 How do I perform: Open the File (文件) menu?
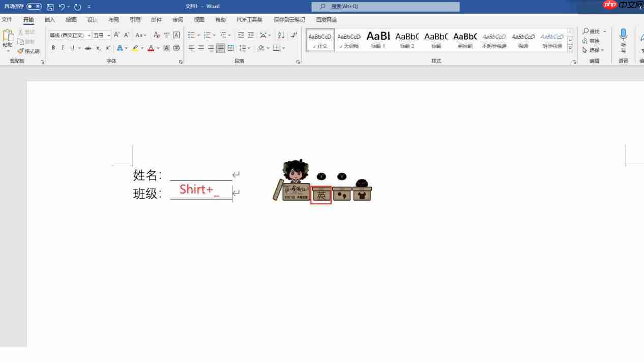pyautogui.click(x=7, y=20)
